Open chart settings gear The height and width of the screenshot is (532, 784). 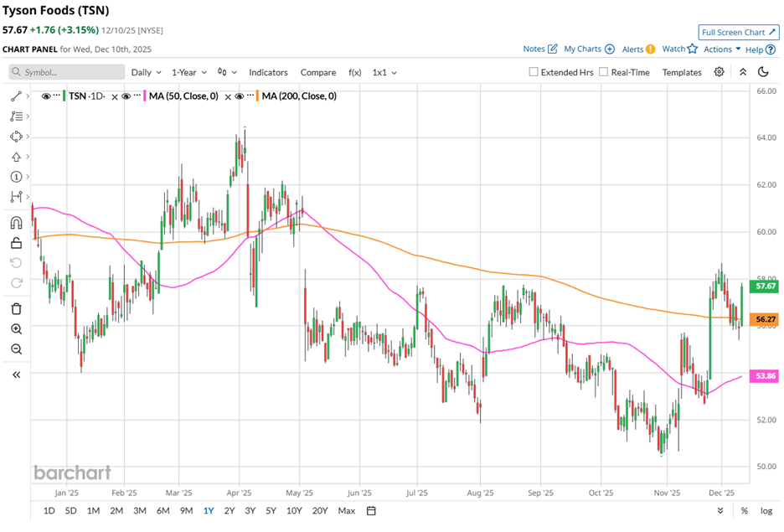pyautogui.click(x=719, y=72)
